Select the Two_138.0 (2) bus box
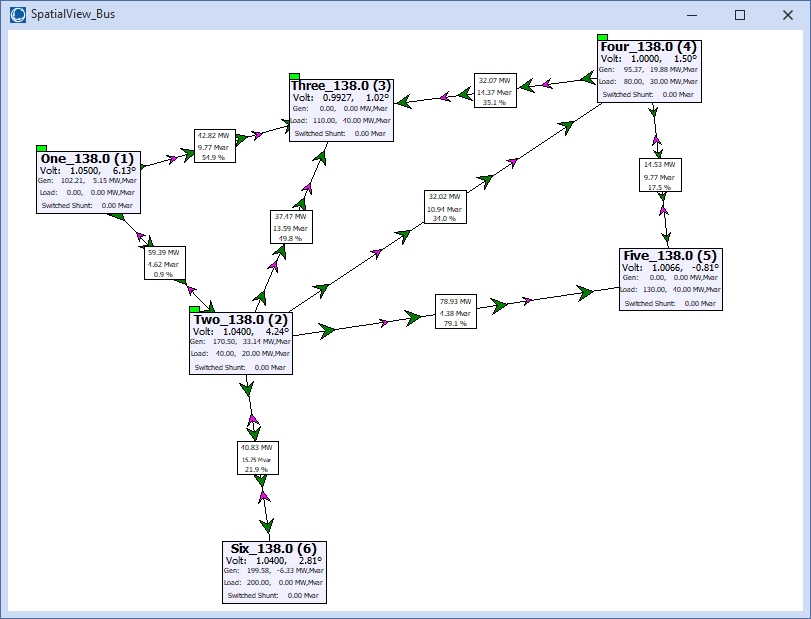 (x=241, y=343)
